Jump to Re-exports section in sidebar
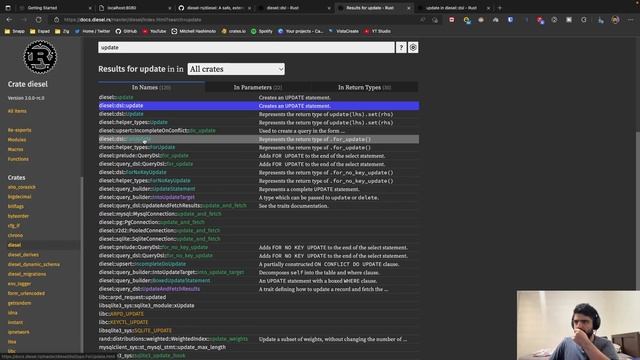Screen dimensions: 640x360 [x=20, y=130]
